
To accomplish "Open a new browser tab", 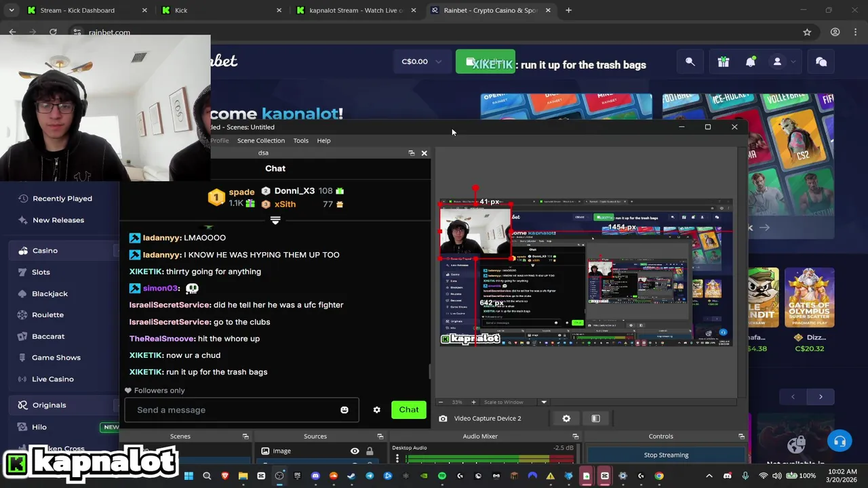I will (568, 10).
